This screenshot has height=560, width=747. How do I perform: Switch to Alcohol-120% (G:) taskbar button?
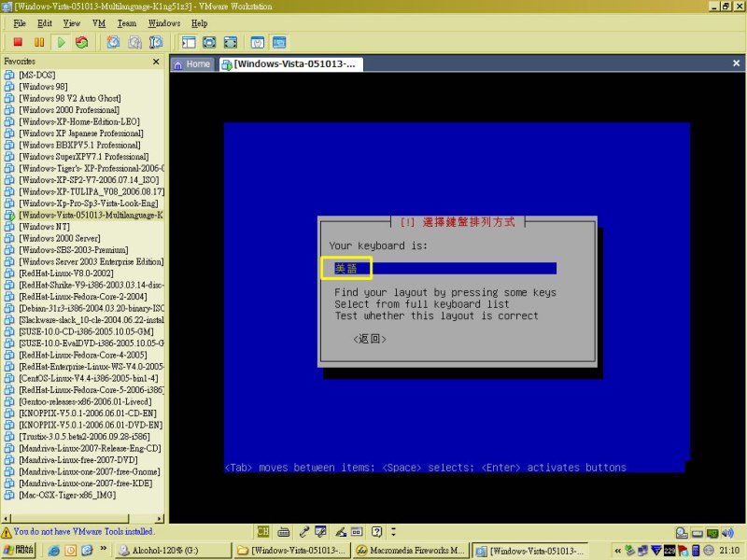tap(173, 551)
